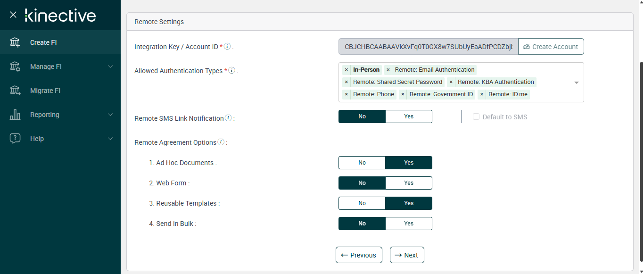Open the Allowed Authentication Types dropdown arrow
Viewport: 644px width, 274px height.
pos(576,83)
